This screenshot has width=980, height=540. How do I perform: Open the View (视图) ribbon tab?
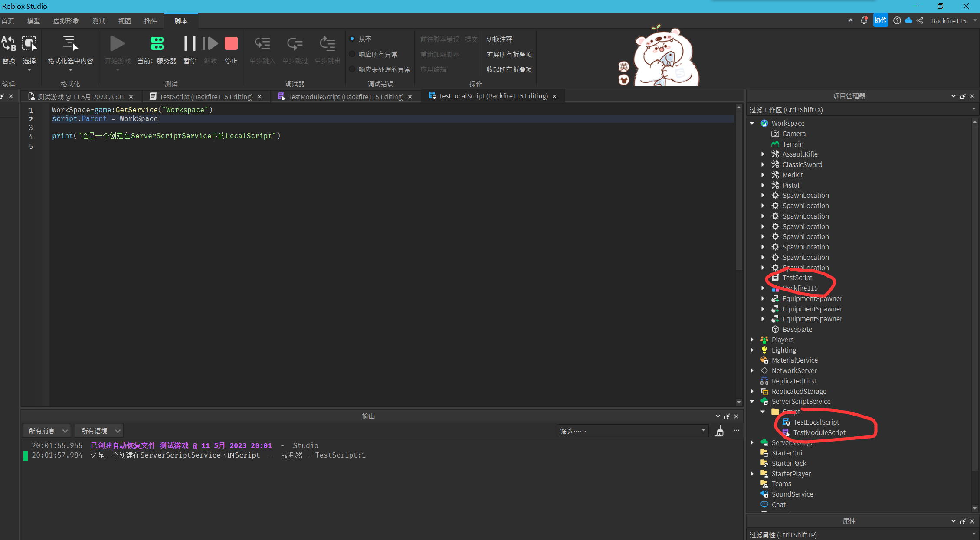[x=125, y=21]
